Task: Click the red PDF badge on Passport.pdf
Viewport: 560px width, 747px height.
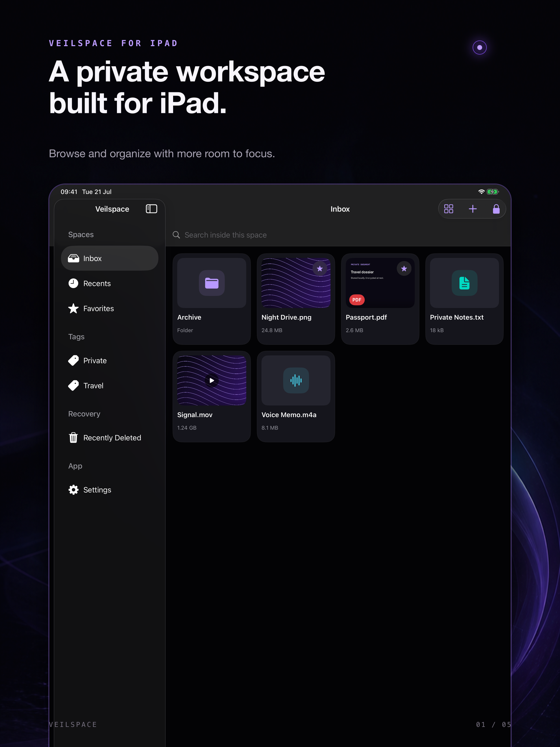Action: coord(357,300)
